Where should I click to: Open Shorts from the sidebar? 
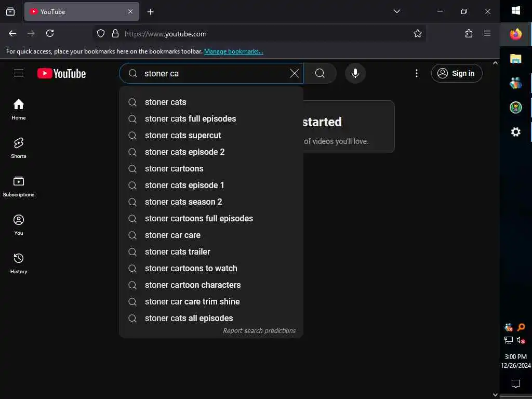(19, 148)
